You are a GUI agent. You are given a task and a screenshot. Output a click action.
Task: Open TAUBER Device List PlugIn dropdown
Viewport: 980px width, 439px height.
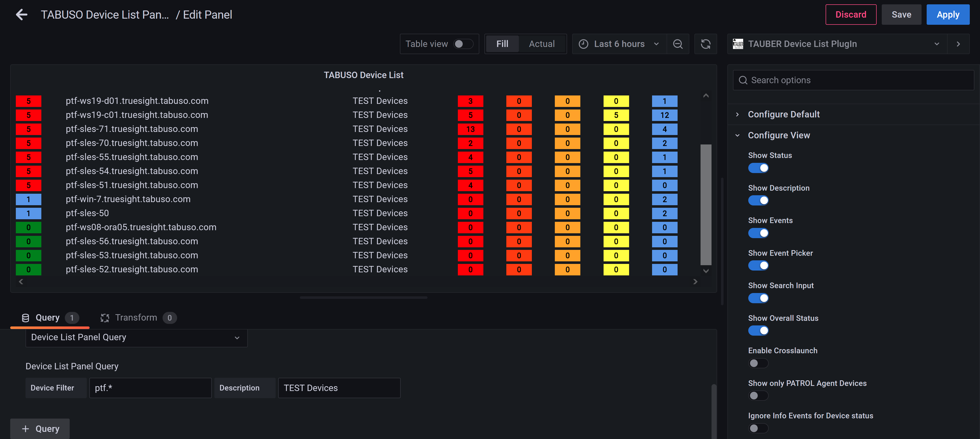[x=837, y=44]
